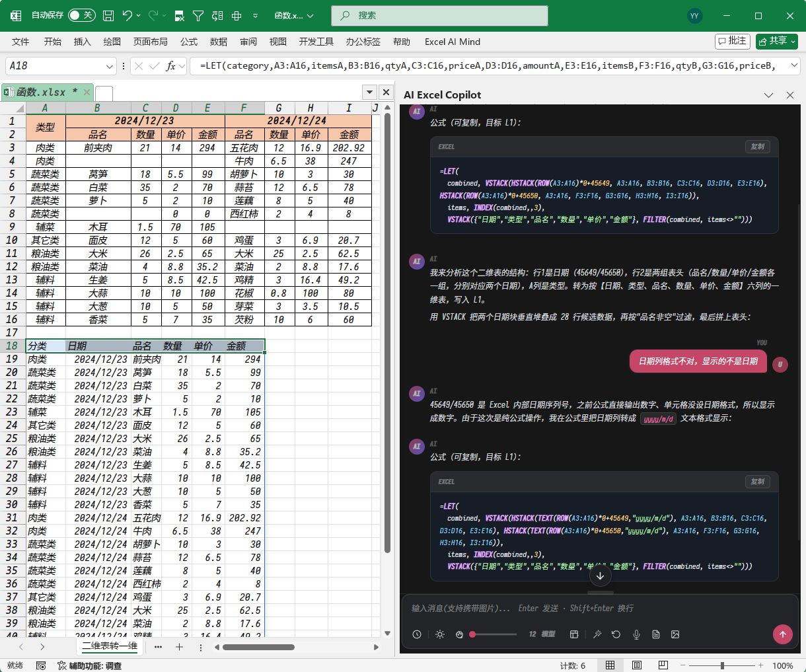Expand the Name Box dropdown showing A18

pos(110,66)
